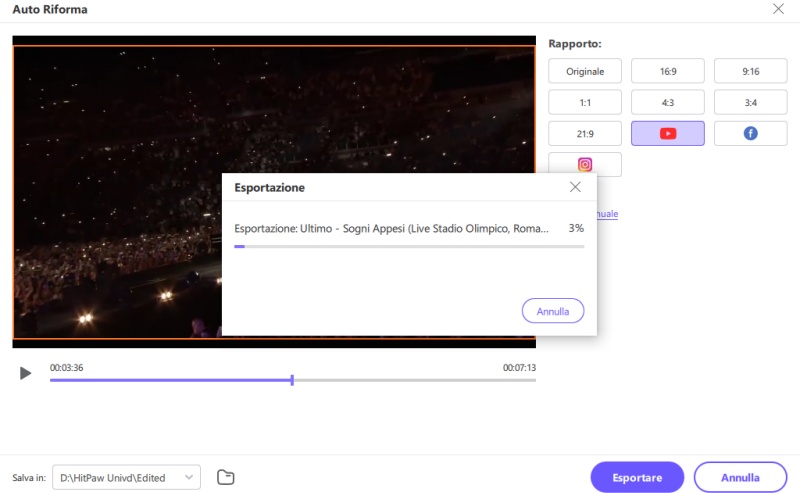Choose the 9:16 ratio
800x493 pixels.
750,71
